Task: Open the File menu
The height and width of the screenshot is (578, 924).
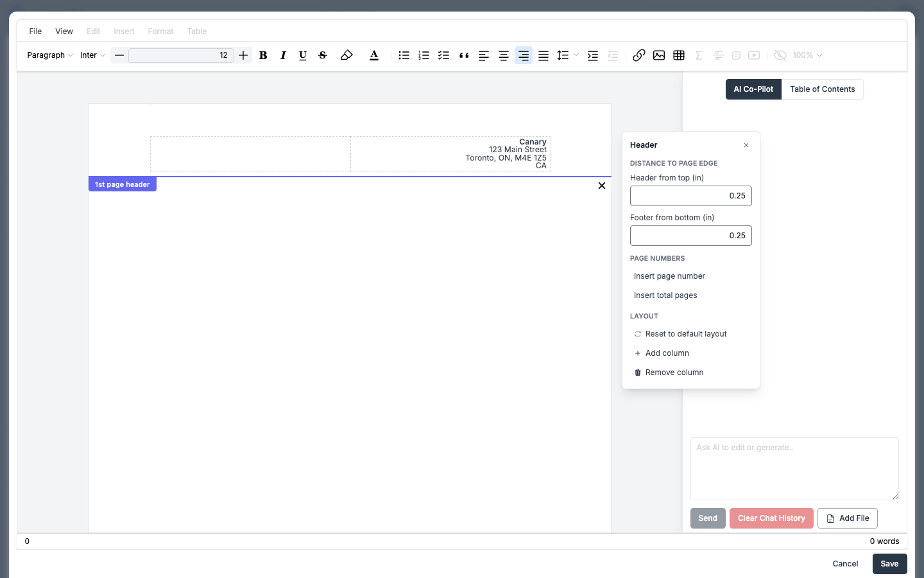Action: [35, 31]
